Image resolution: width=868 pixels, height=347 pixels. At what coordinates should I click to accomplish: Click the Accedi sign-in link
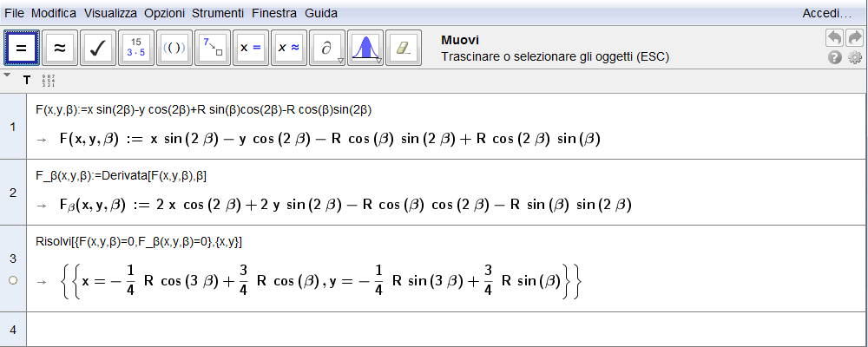(x=826, y=14)
